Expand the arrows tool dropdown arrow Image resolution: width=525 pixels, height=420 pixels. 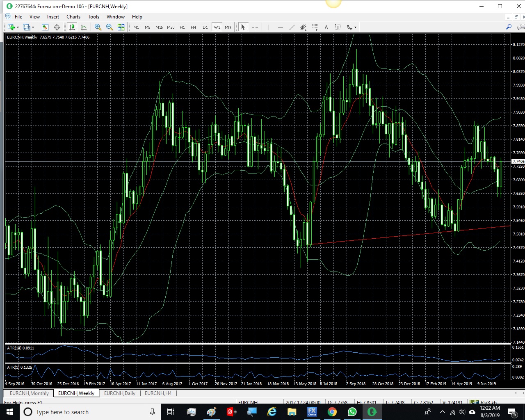pos(355,27)
